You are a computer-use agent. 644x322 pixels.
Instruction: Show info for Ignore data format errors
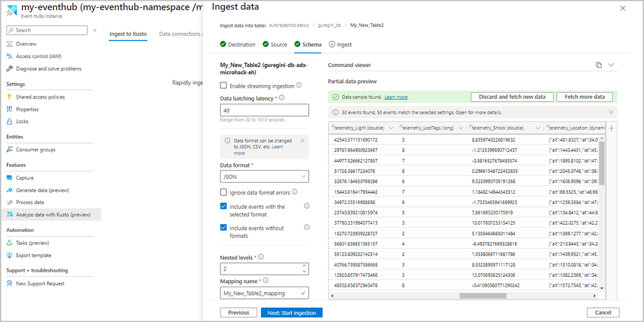pyautogui.click(x=295, y=192)
